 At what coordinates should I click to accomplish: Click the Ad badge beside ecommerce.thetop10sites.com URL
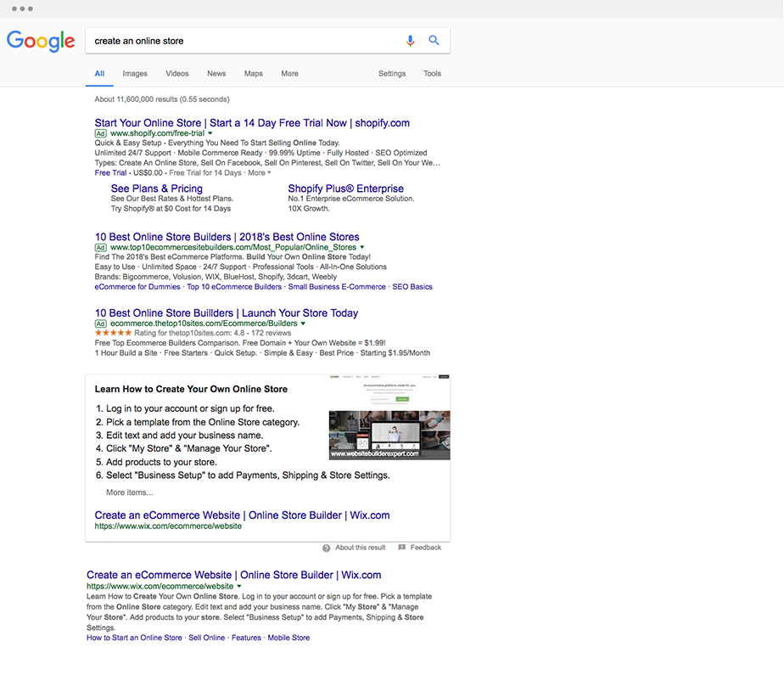point(100,323)
